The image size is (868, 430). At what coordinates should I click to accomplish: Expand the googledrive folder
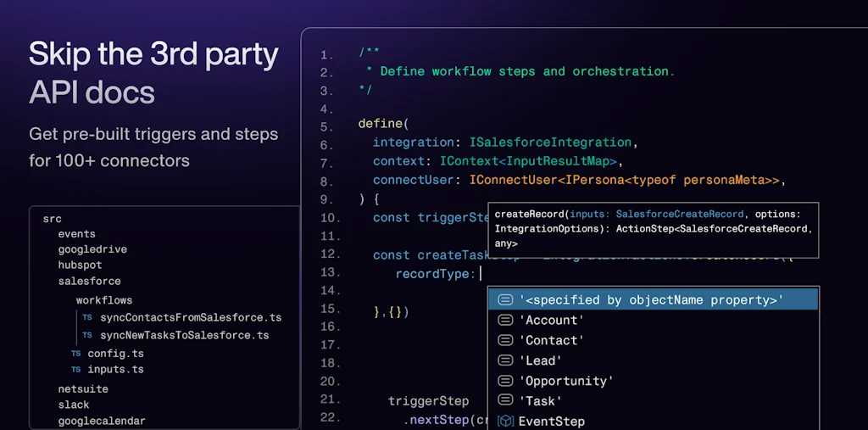coord(92,249)
